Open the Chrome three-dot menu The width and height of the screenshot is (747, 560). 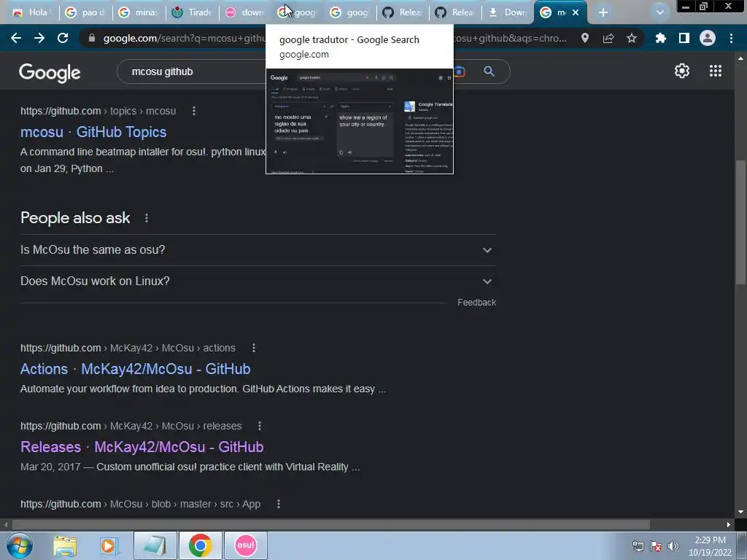(x=731, y=38)
